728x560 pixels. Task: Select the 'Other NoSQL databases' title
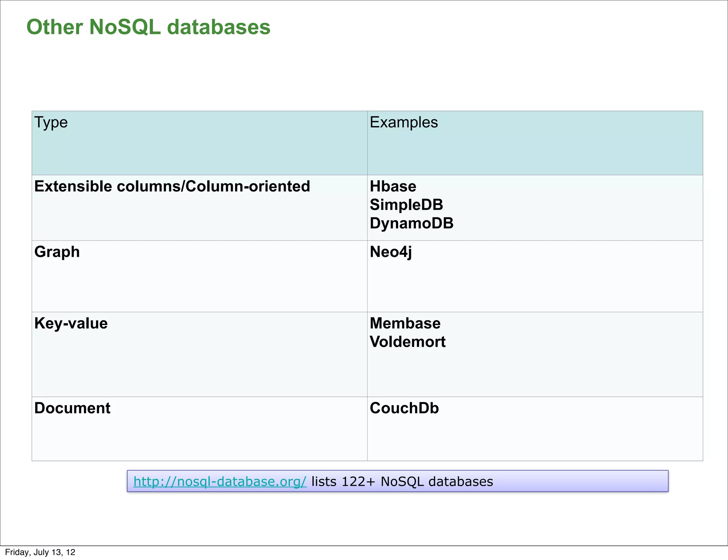(148, 27)
